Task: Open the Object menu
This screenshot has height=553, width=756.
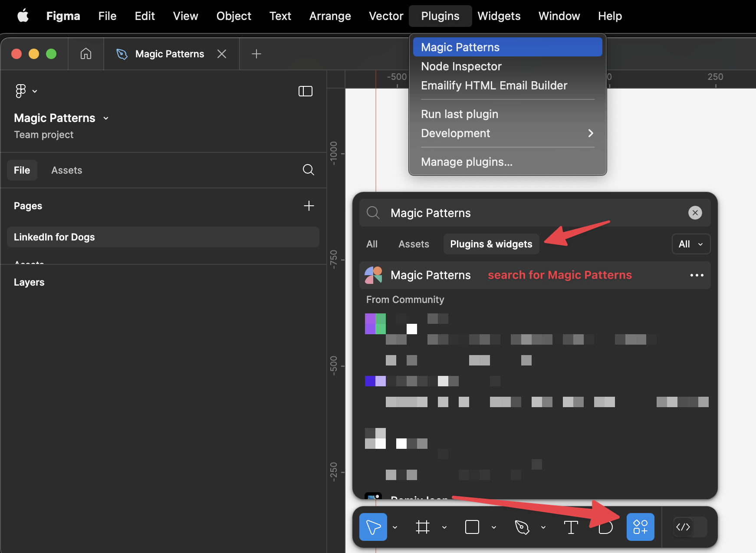Action: pyautogui.click(x=233, y=16)
